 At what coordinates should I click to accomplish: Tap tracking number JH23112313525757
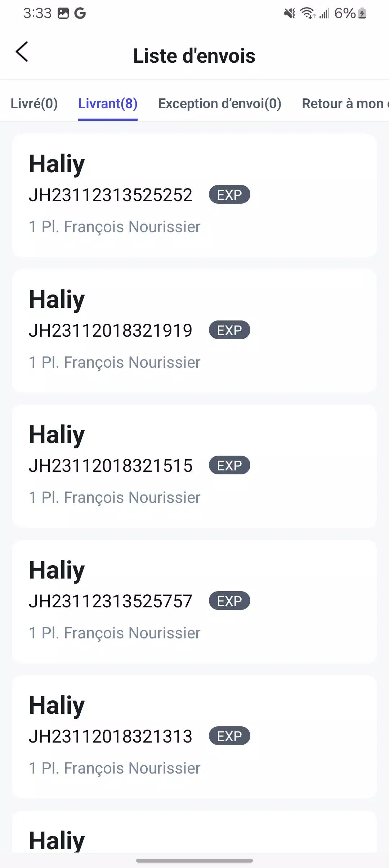pos(111,601)
